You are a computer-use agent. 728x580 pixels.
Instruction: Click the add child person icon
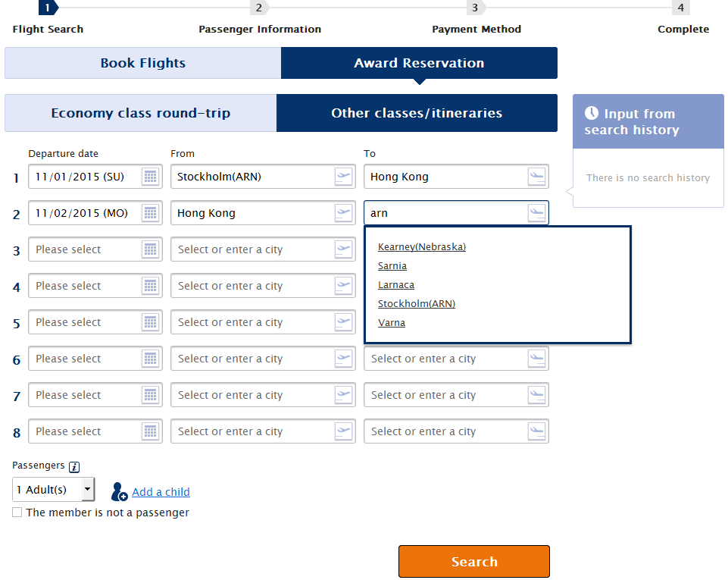coord(119,492)
